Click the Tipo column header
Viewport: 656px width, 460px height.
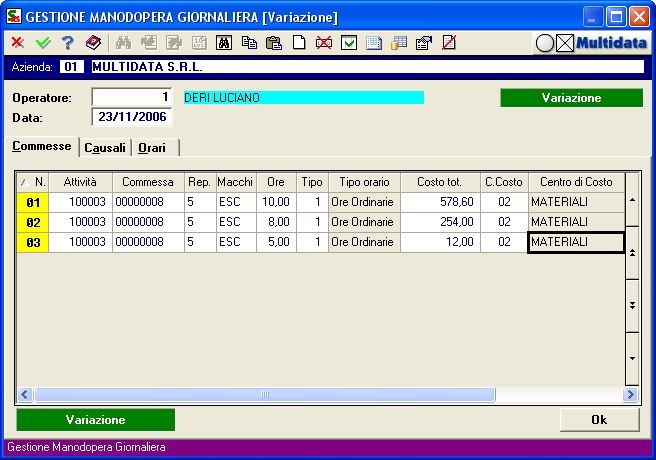pyautogui.click(x=312, y=182)
